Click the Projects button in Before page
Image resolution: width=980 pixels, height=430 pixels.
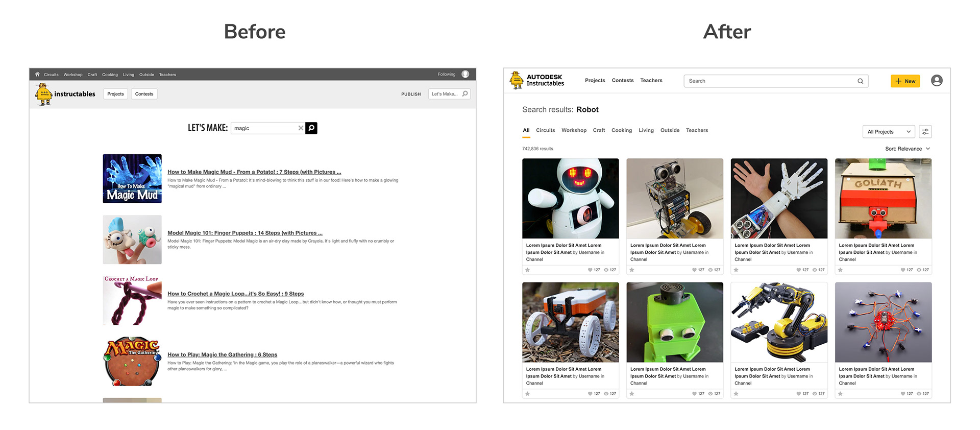click(x=115, y=94)
